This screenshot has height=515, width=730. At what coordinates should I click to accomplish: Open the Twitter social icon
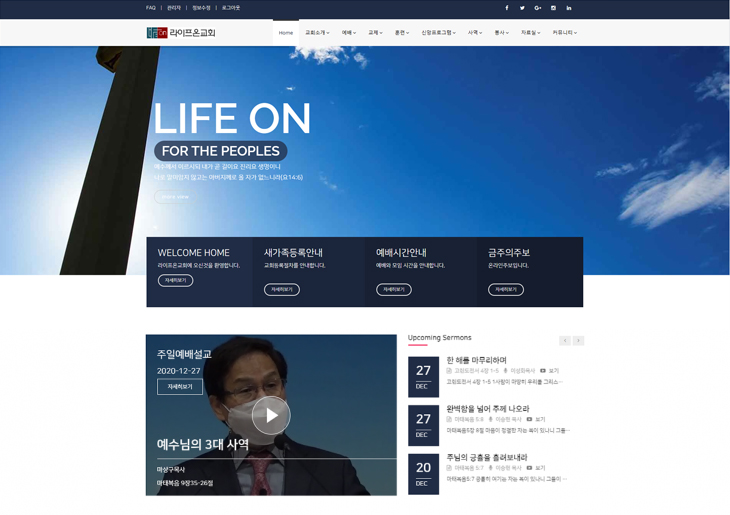coord(522,8)
